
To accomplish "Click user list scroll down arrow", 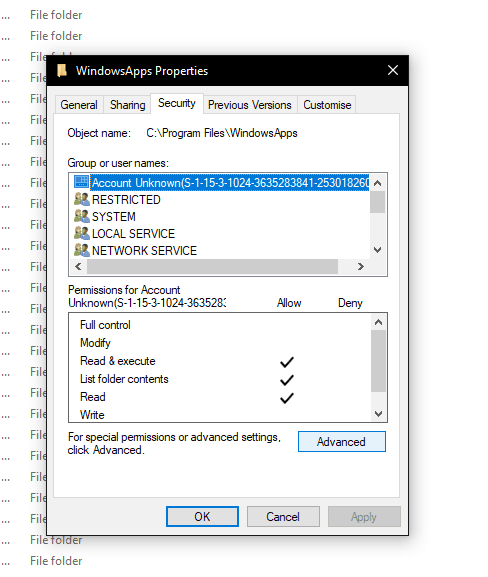I will tap(377, 250).
